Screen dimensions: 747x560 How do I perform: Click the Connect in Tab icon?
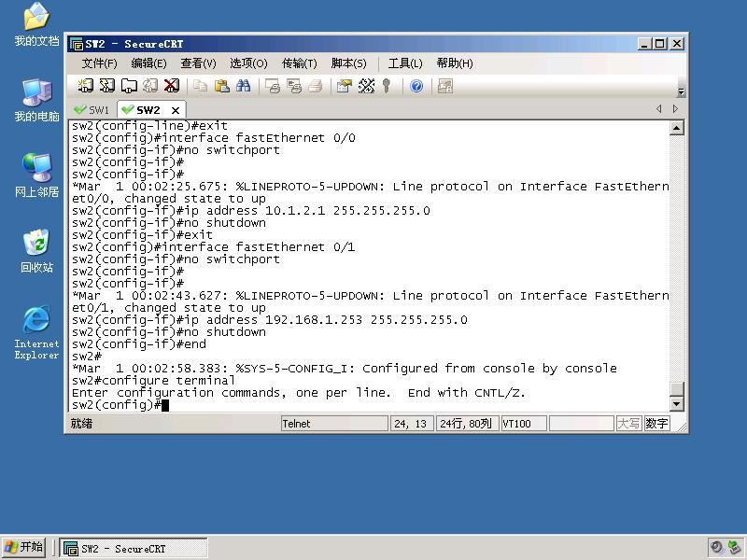(129, 86)
